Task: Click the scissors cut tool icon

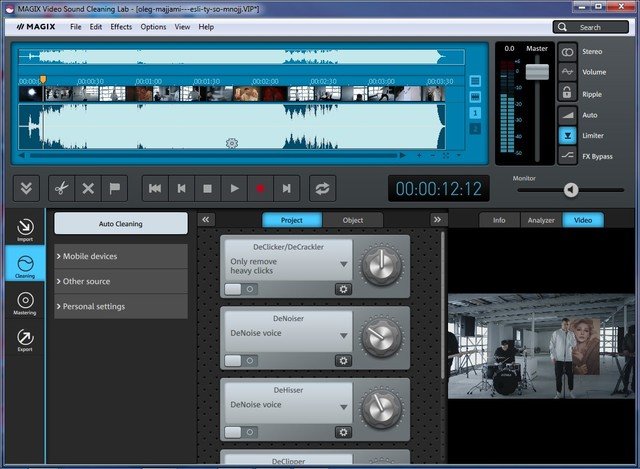Action: 61,188
